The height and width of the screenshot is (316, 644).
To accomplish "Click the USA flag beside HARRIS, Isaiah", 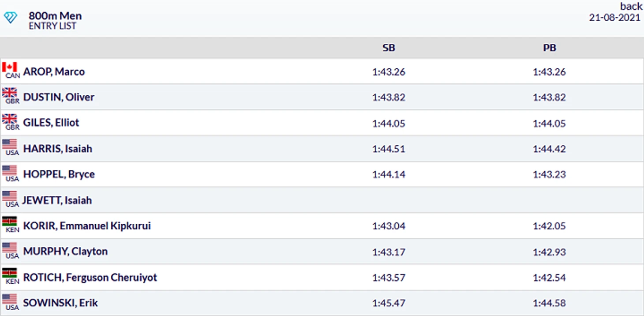I will click(10, 145).
